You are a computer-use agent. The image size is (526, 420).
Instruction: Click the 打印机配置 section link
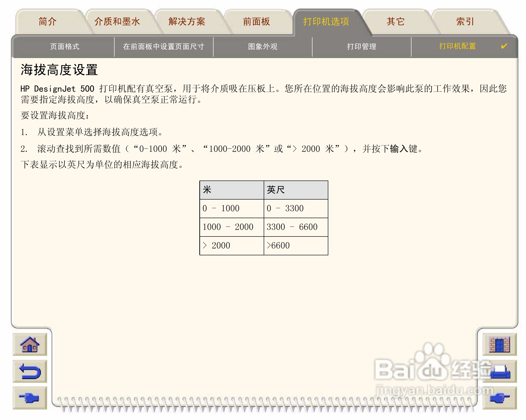point(457,46)
